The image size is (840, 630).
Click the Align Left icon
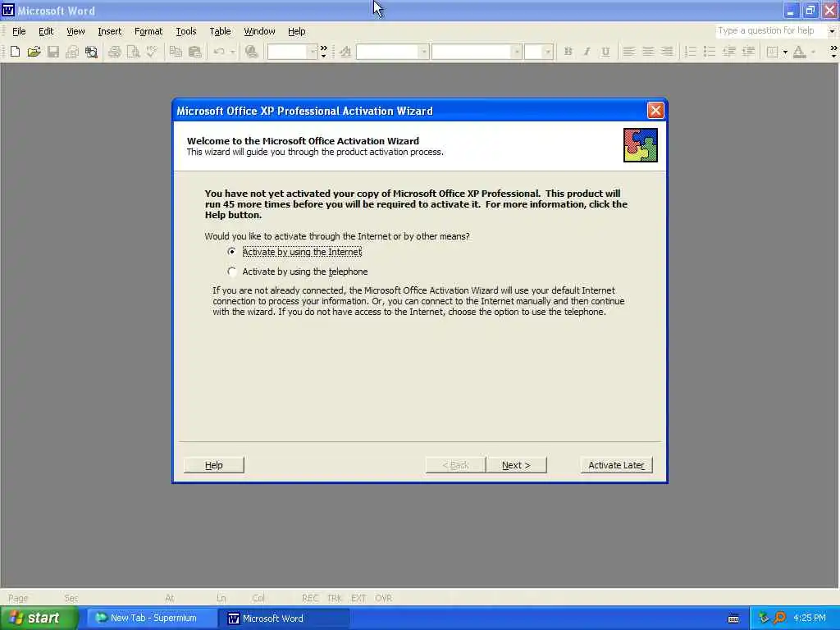[629, 52]
